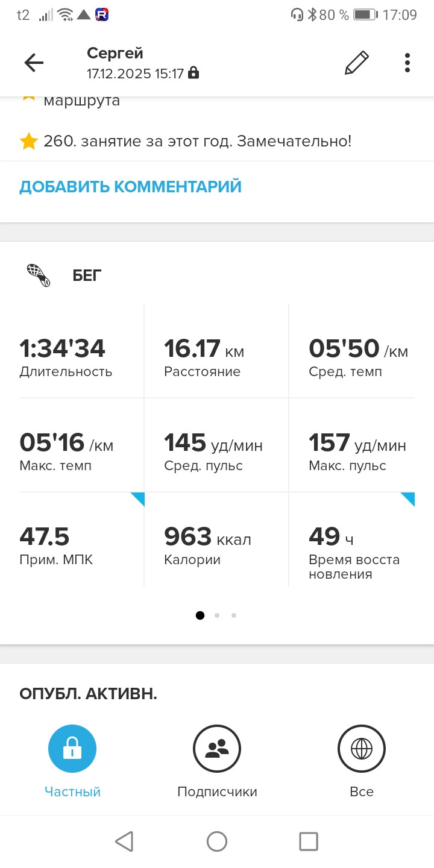Tap the lock icon next to date
Image resolution: width=434 pixels, height=868 pixels.
(193, 74)
